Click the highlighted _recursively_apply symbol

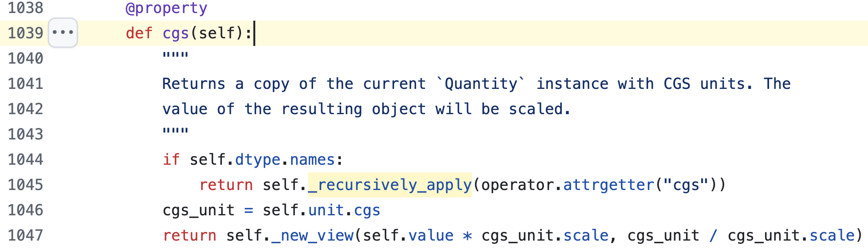tap(390, 185)
